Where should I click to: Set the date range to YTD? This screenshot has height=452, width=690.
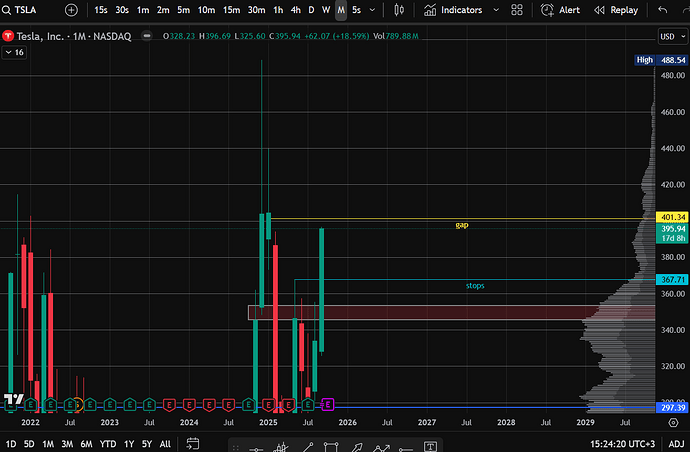(107, 443)
